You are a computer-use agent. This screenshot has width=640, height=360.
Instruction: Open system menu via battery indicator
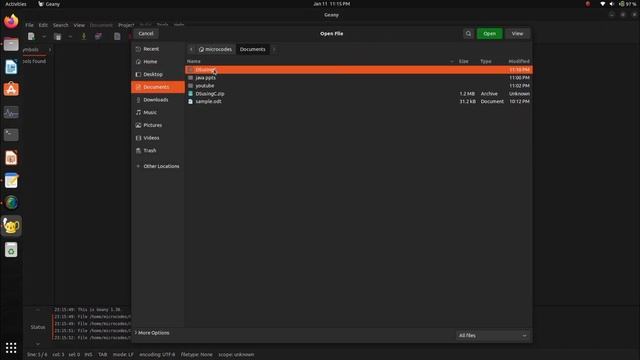(627, 4)
